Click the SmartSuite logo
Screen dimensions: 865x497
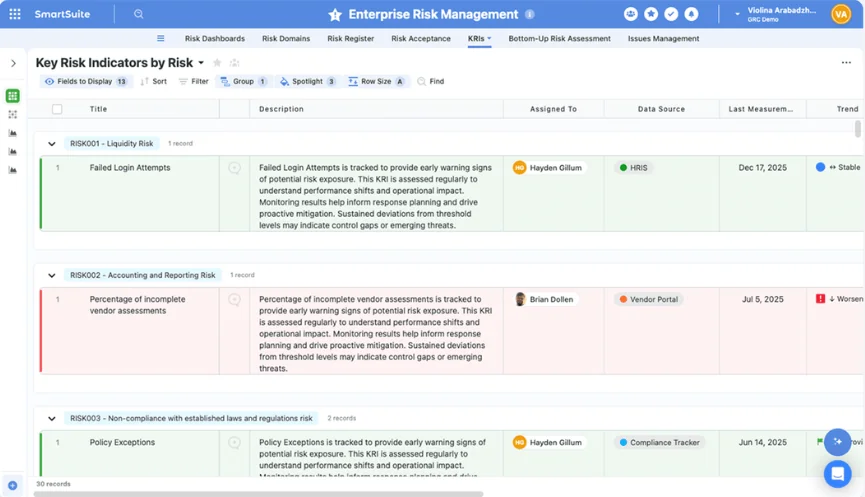(x=62, y=14)
